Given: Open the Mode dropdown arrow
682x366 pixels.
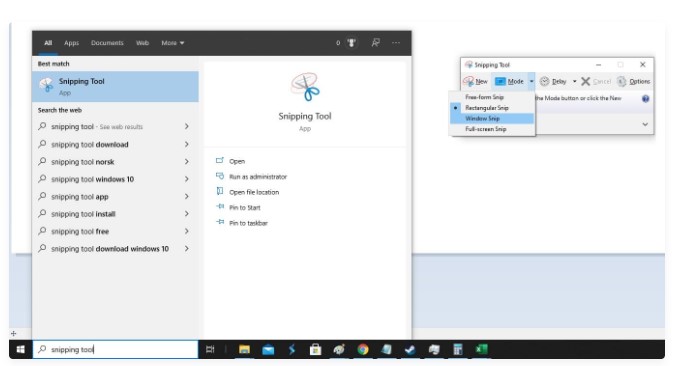Looking at the screenshot, I should click(x=531, y=81).
